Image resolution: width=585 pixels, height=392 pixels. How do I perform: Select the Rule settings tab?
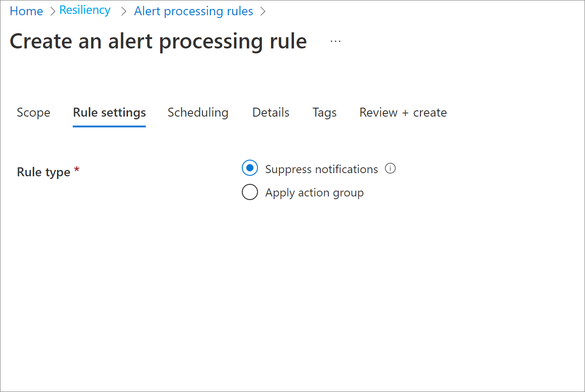click(109, 113)
